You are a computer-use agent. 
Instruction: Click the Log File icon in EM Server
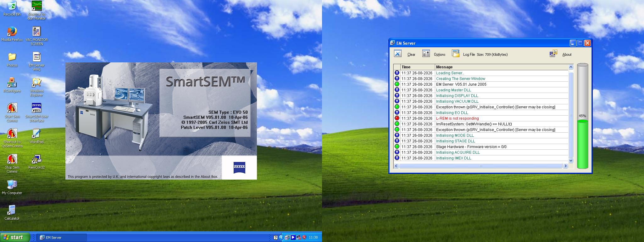click(456, 54)
